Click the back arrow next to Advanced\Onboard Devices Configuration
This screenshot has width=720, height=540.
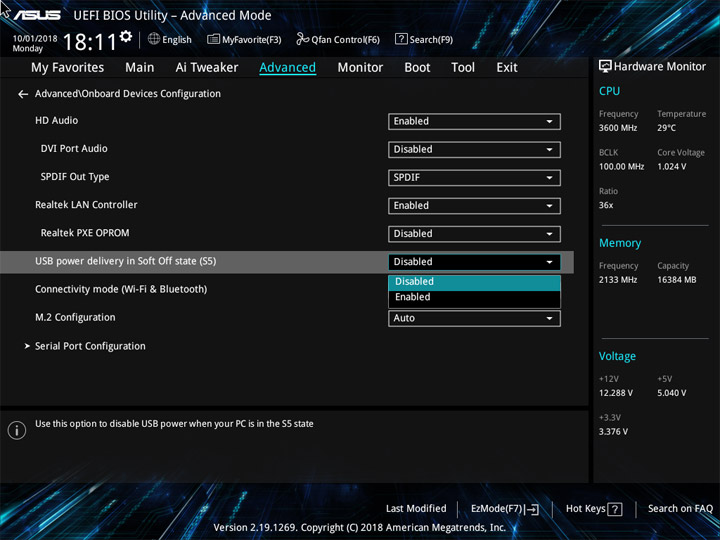[23, 94]
